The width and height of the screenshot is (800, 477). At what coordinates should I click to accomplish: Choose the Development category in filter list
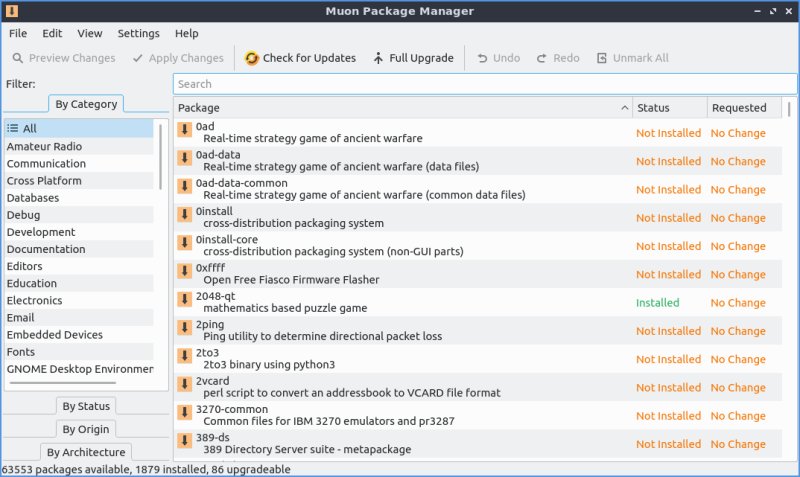(41, 232)
